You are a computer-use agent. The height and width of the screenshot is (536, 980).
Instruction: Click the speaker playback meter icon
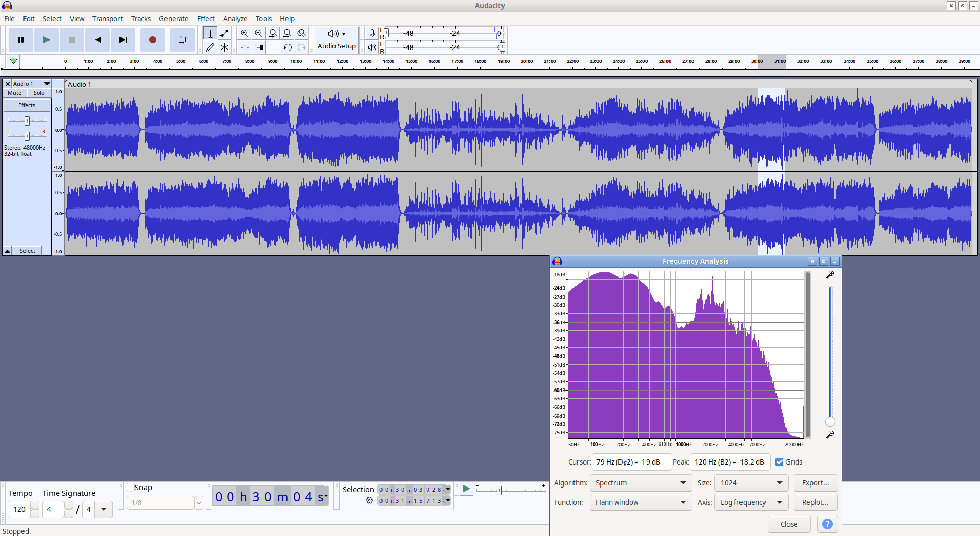click(x=372, y=47)
